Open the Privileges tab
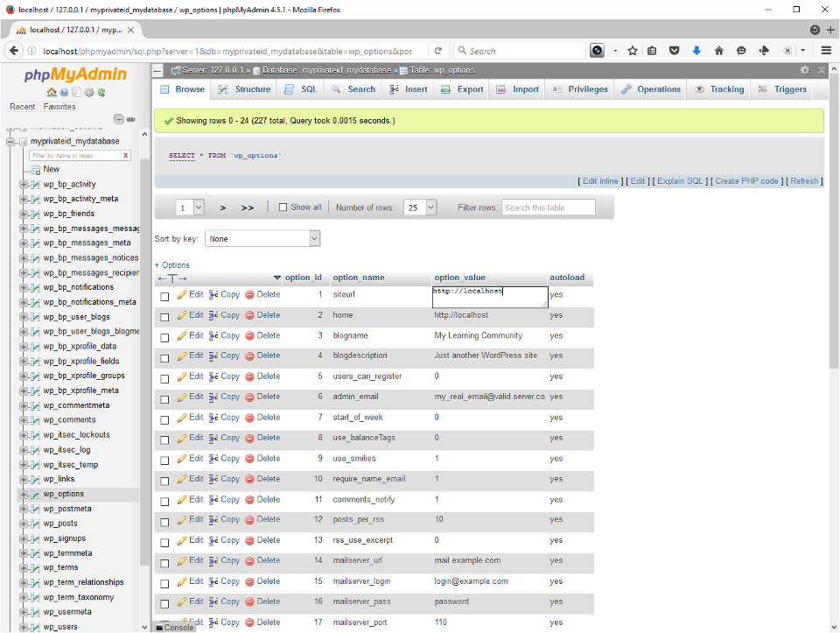Image resolution: width=840 pixels, height=633 pixels. pyautogui.click(x=579, y=89)
